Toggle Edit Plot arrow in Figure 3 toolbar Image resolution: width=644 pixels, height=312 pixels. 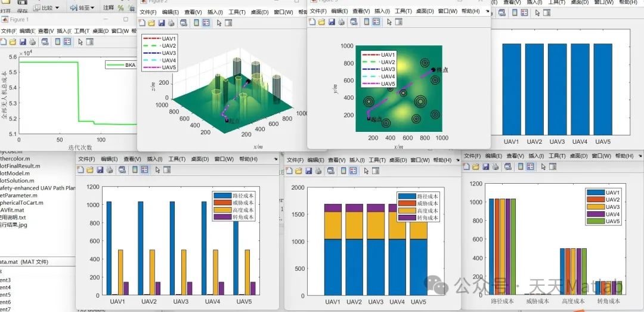pos(389,22)
